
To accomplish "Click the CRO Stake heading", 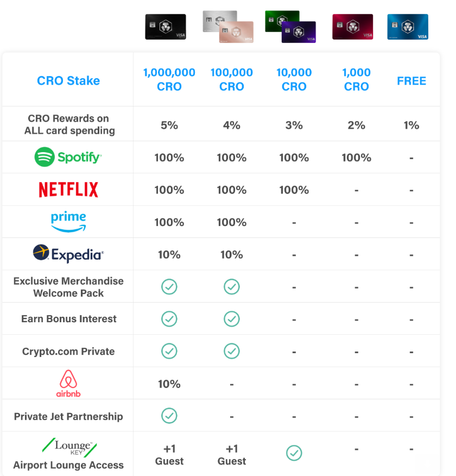I will click(68, 80).
